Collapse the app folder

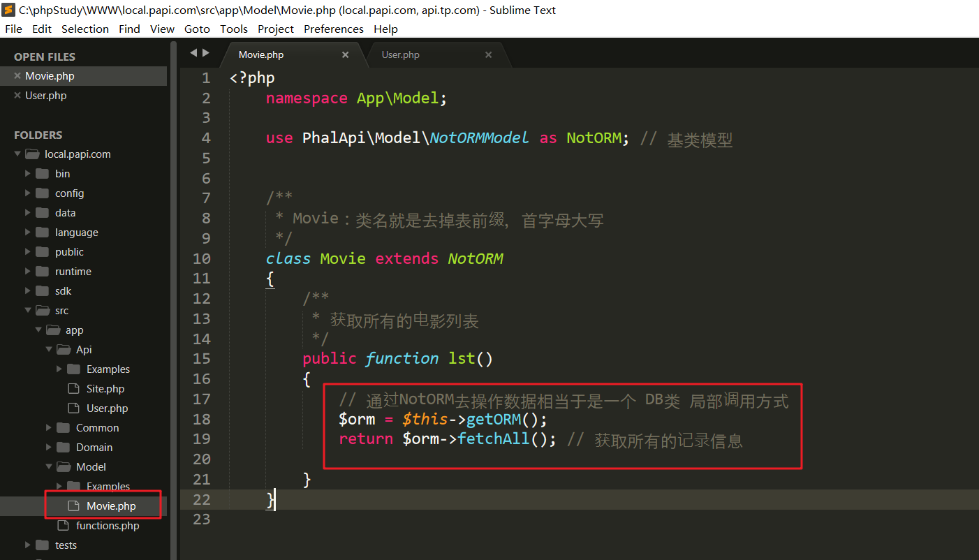point(38,330)
